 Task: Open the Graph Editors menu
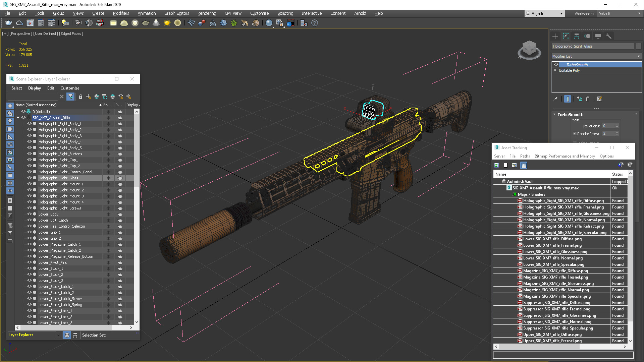pyautogui.click(x=176, y=13)
